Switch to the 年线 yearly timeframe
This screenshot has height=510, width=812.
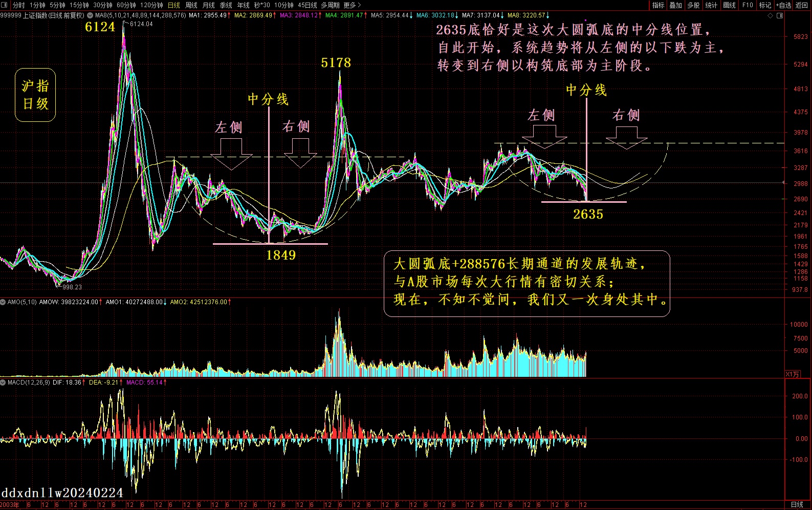click(x=244, y=5)
